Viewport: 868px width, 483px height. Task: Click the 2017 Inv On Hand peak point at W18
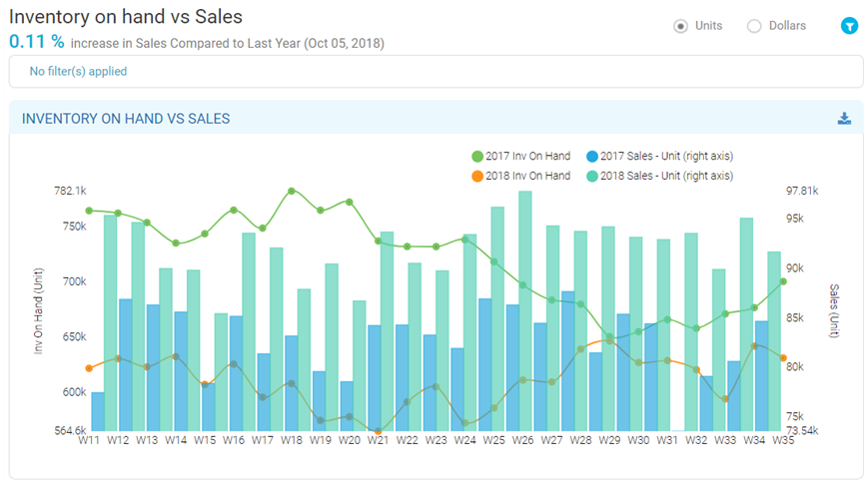(292, 191)
